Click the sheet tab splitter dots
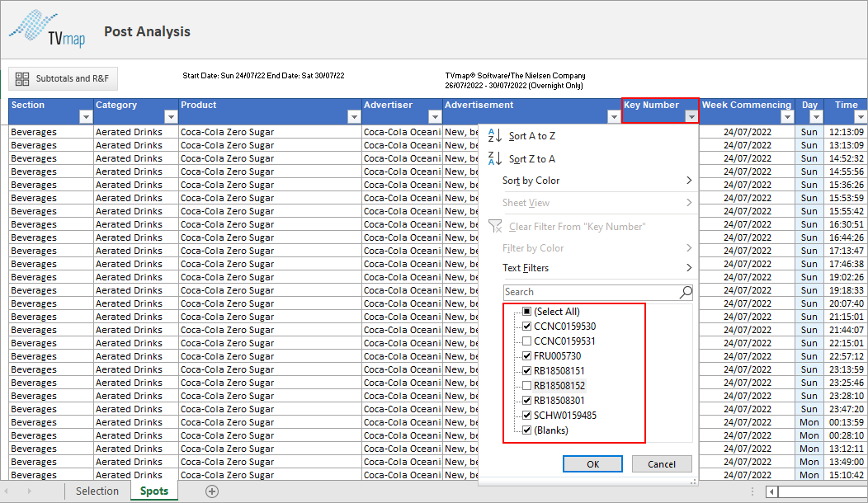The height and width of the screenshot is (503, 868). pos(752,491)
